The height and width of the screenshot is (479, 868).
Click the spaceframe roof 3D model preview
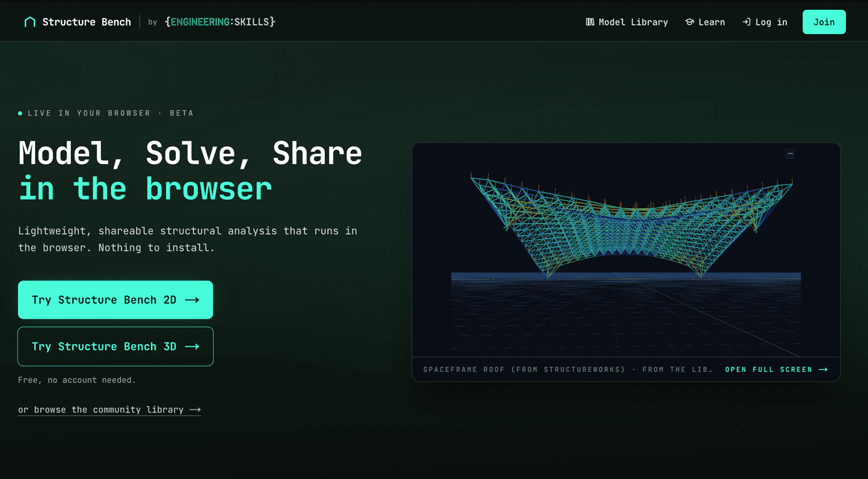[626, 250]
